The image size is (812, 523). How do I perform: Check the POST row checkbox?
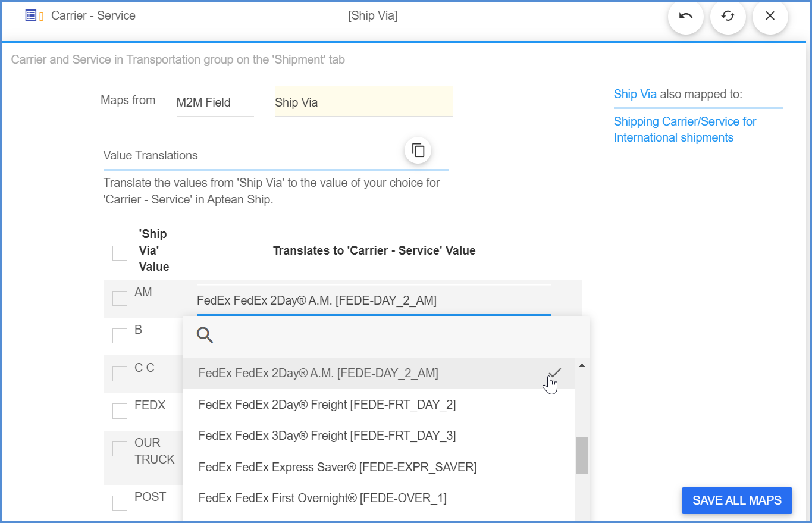[119, 502]
